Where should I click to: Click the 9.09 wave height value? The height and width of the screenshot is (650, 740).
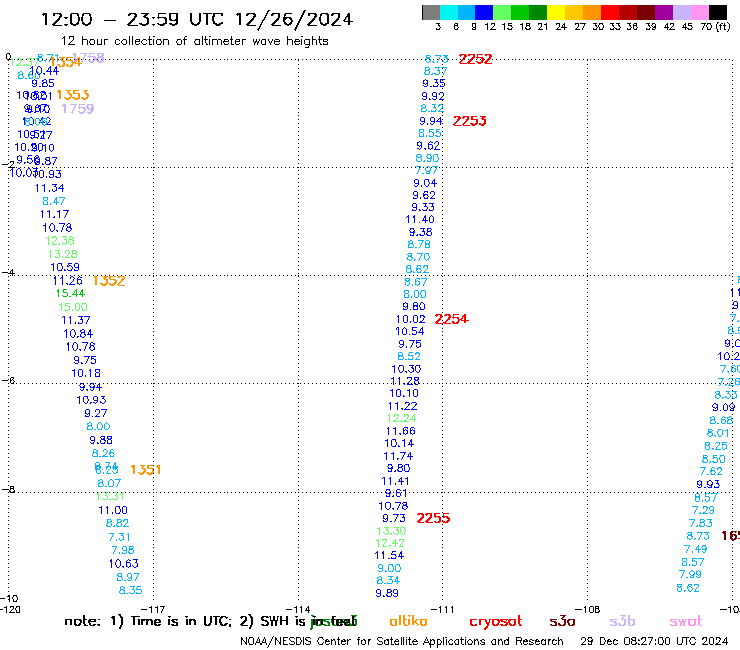tap(723, 407)
